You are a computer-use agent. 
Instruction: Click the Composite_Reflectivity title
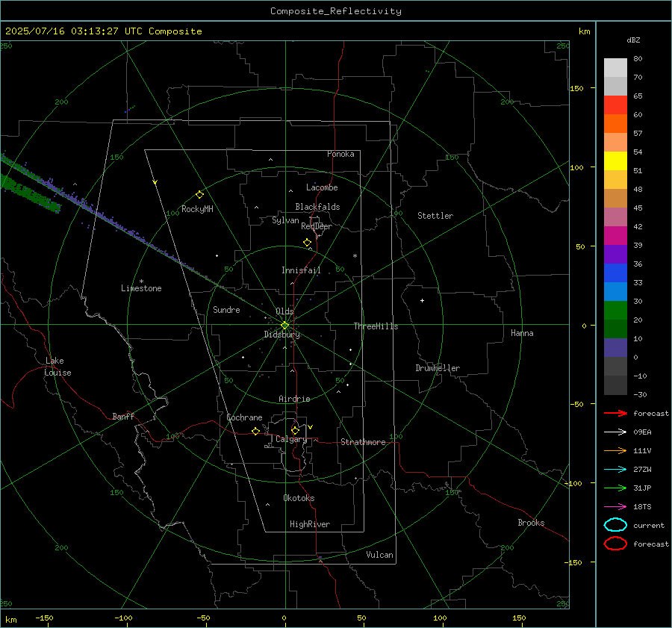[x=335, y=11]
